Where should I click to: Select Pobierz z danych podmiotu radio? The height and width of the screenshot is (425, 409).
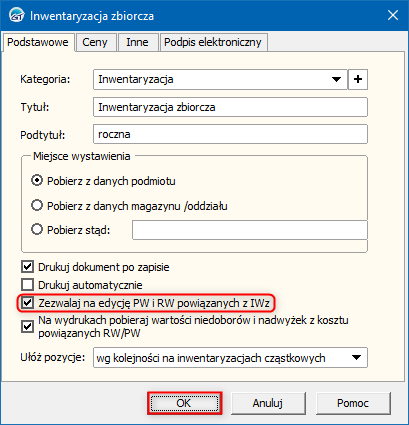[x=37, y=181]
